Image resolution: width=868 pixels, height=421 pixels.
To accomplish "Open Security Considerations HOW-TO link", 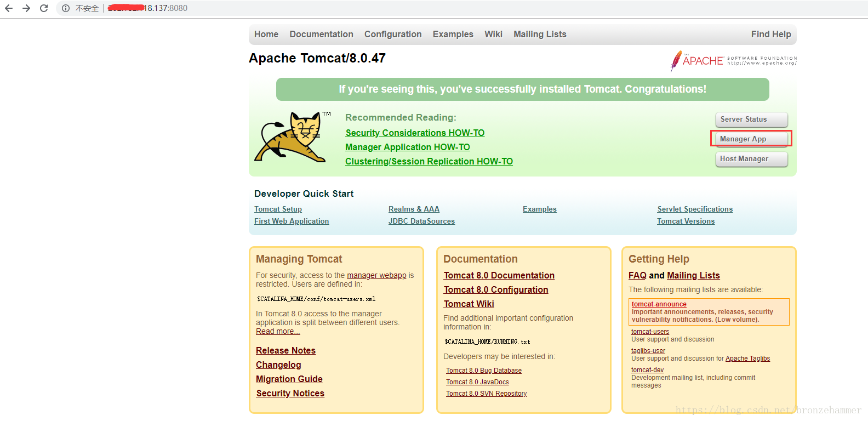I will click(415, 133).
